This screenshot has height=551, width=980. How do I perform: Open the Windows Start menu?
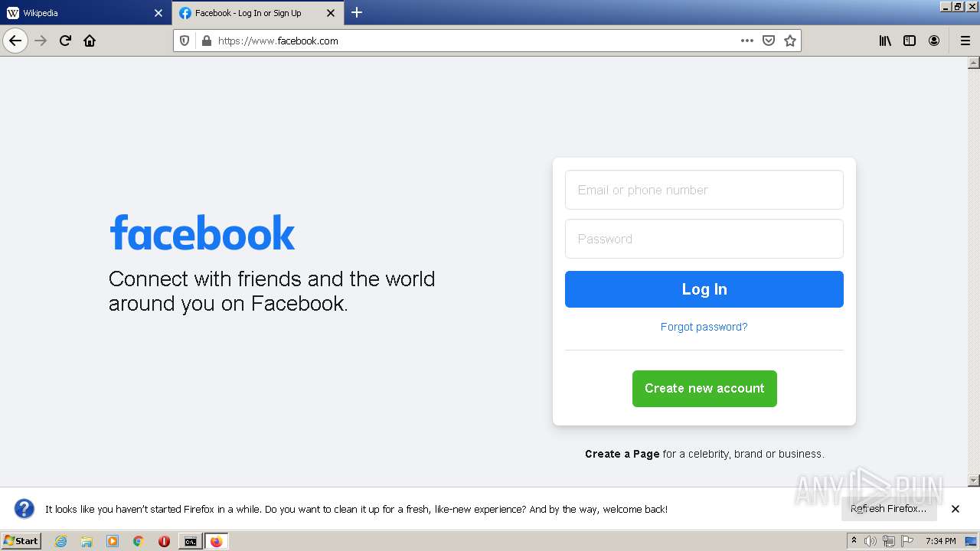(21, 541)
